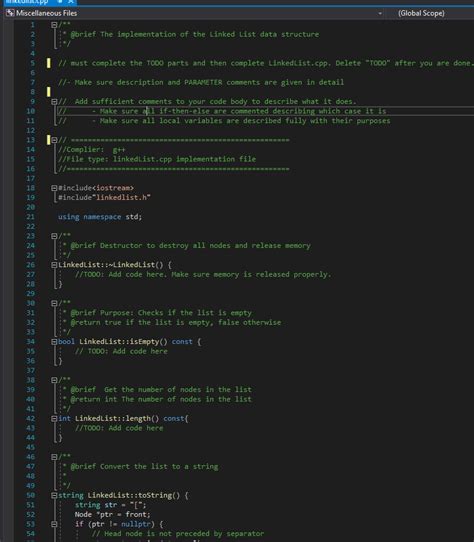
Task: Click the 'Node *ptr = front;' line
Action: [x=113, y=514]
